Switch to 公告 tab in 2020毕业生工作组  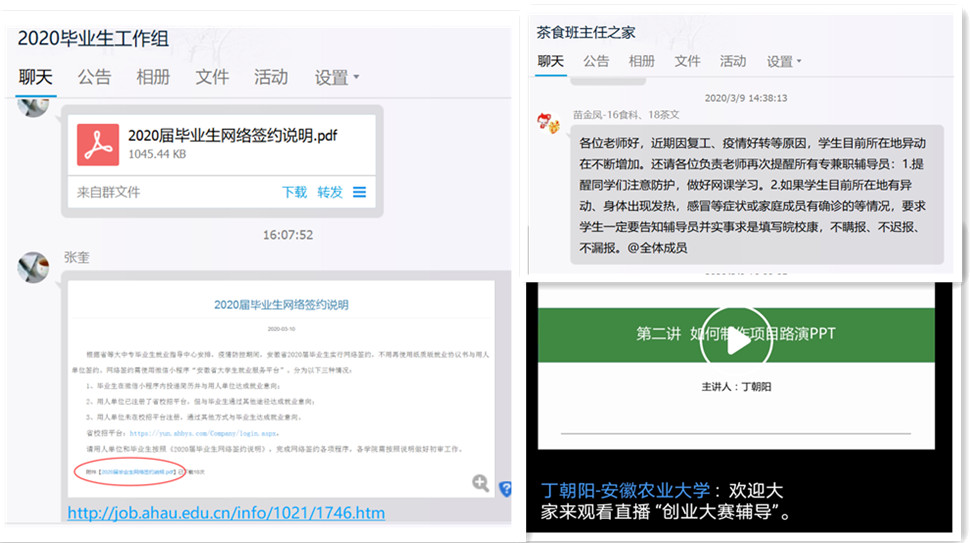click(94, 77)
